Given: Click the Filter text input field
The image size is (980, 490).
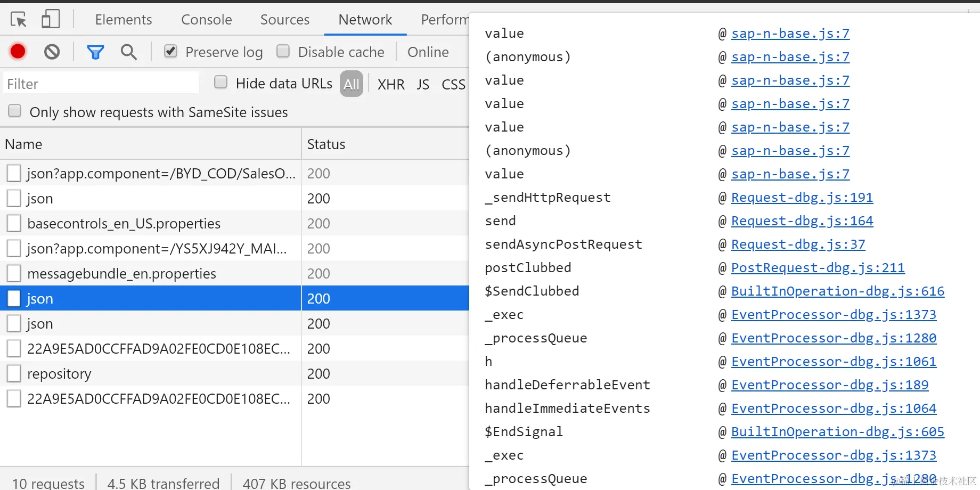Looking at the screenshot, I should 101,84.
